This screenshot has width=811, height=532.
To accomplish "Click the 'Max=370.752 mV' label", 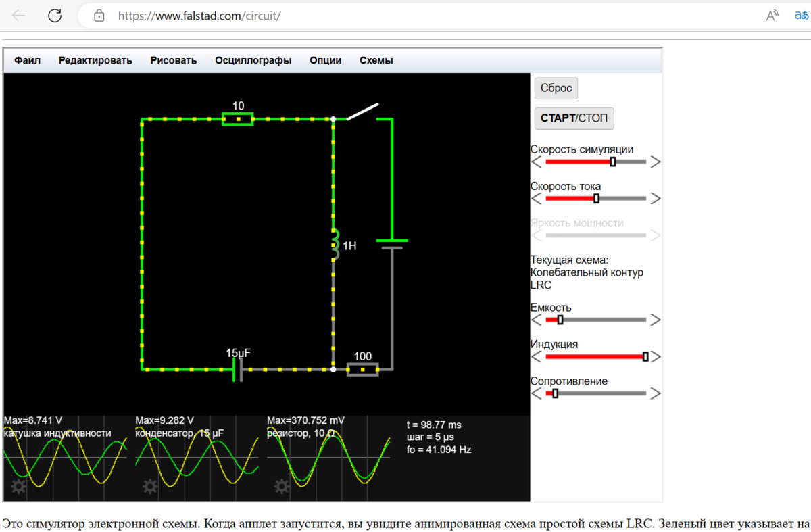I will [306, 420].
